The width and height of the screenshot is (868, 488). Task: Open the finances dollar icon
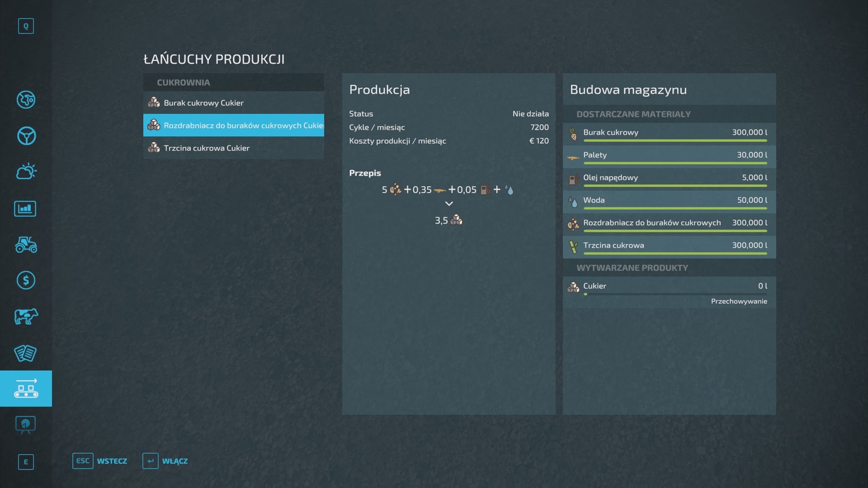click(x=26, y=280)
